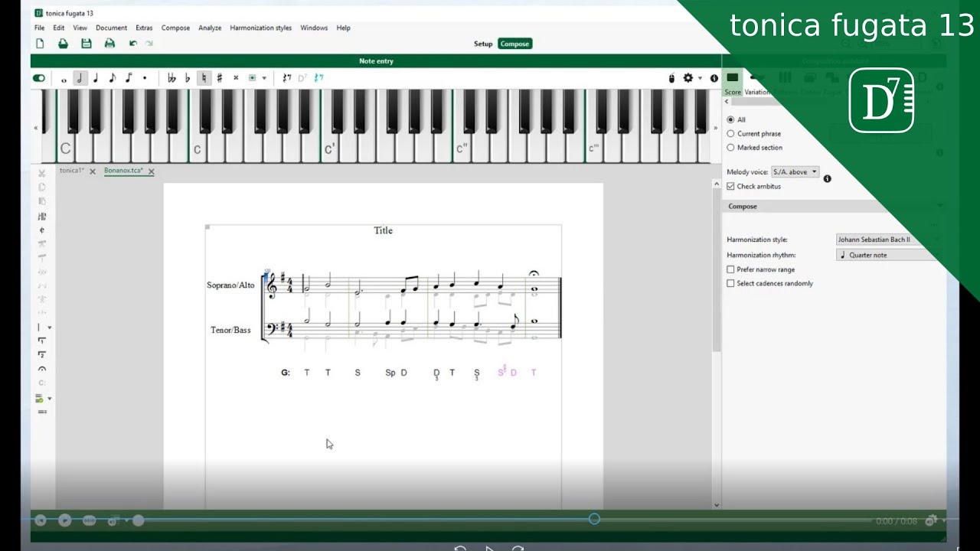
Task: Expand the barline type dropdown in sidebar
Action: click(x=50, y=328)
